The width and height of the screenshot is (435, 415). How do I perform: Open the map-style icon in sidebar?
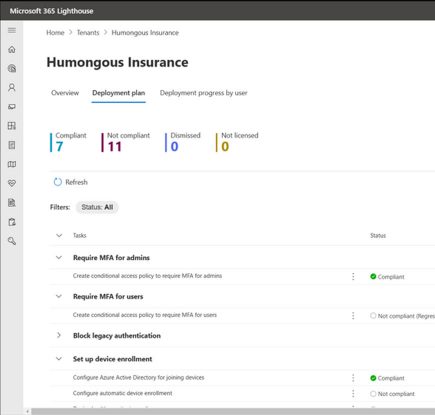pyautogui.click(x=12, y=164)
